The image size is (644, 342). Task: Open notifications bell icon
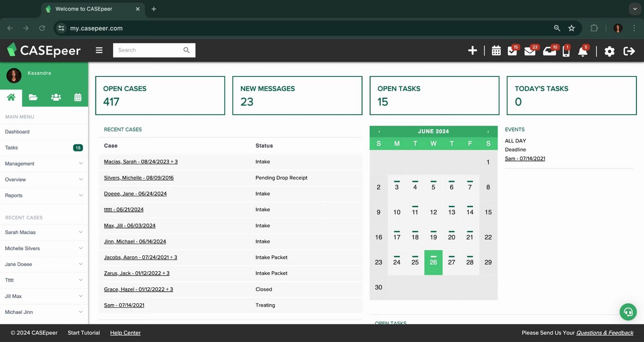[x=583, y=51]
